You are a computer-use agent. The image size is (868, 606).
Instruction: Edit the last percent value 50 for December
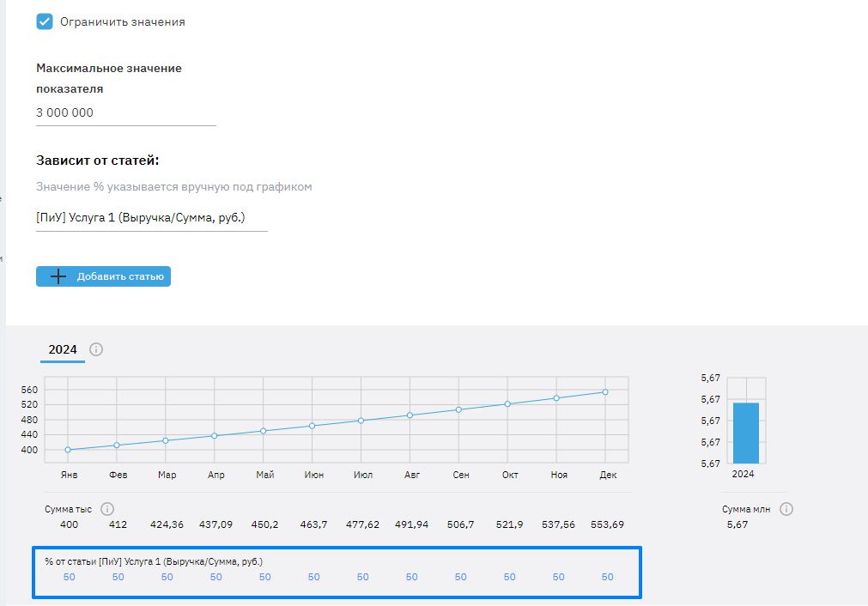coord(607,577)
